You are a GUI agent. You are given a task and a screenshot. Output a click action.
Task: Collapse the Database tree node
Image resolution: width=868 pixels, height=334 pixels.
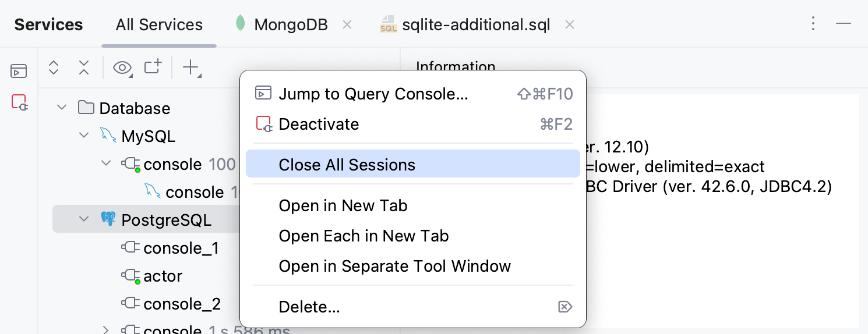click(x=62, y=108)
